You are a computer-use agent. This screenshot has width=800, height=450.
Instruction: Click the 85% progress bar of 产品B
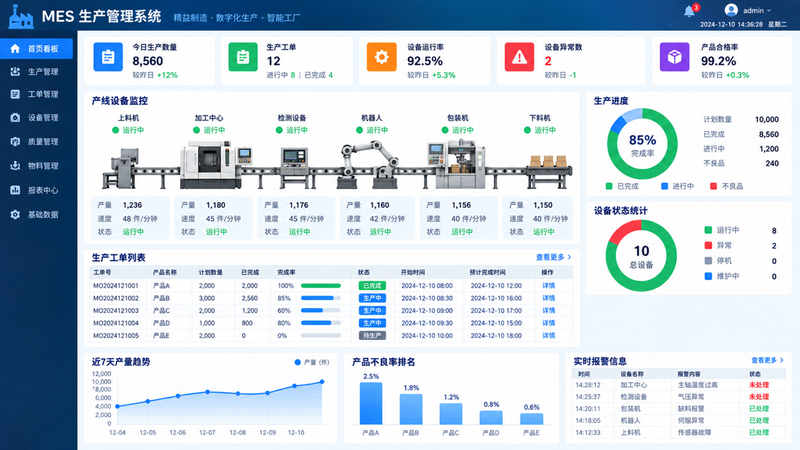tap(321, 298)
